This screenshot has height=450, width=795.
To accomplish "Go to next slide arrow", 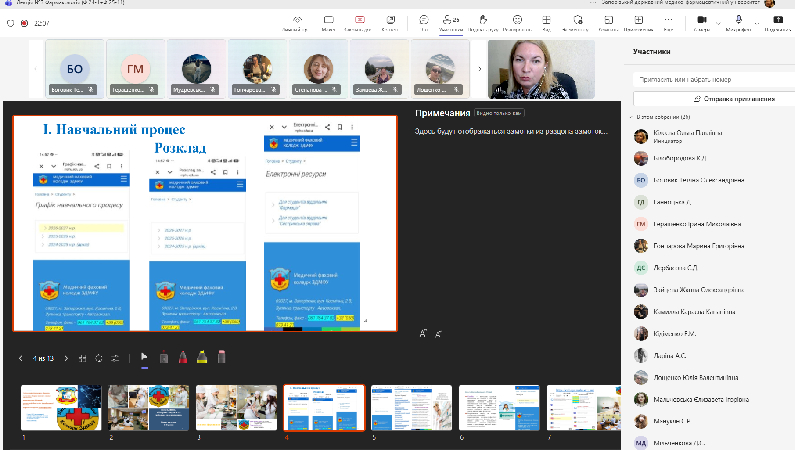I will [x=66, y=358].
